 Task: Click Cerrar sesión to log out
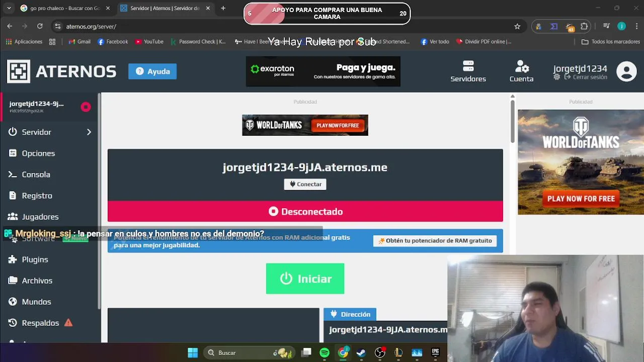pos(586,77)
